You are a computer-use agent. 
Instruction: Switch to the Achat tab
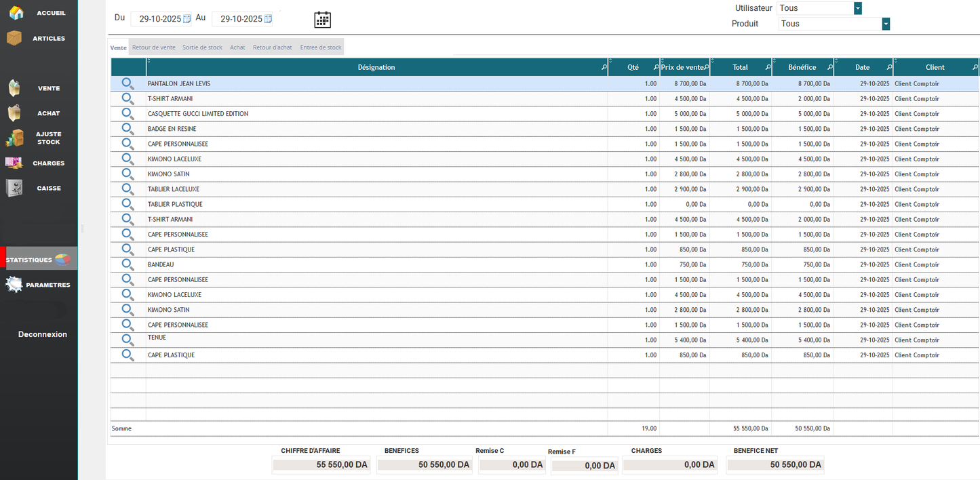click(237, 47)
